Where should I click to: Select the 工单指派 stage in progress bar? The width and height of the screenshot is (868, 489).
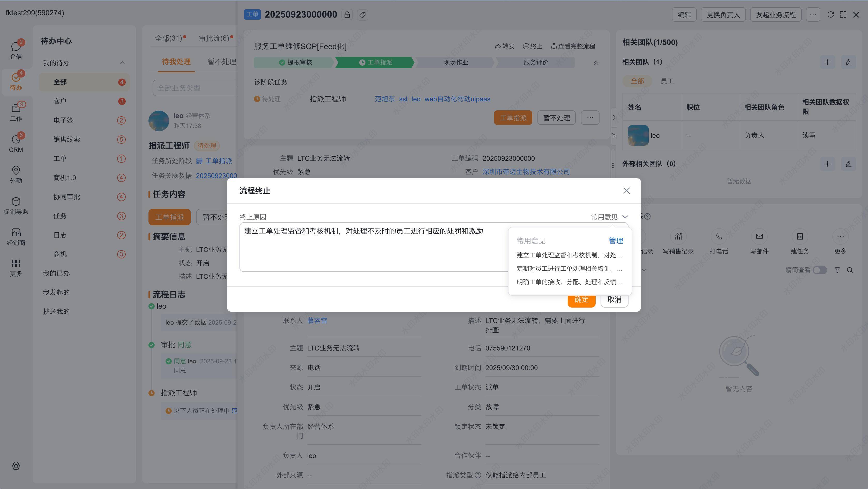[375, 63]
